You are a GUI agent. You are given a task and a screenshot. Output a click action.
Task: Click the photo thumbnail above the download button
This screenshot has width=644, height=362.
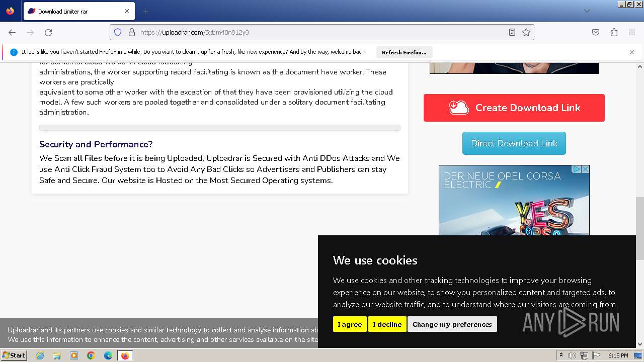tap(514, 68)
